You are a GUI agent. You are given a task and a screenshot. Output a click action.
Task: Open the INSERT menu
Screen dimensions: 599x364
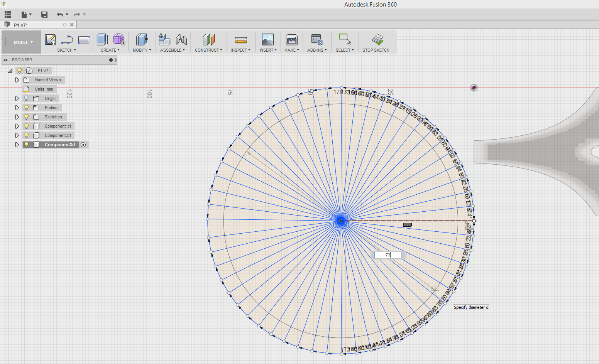coord(268,50)
